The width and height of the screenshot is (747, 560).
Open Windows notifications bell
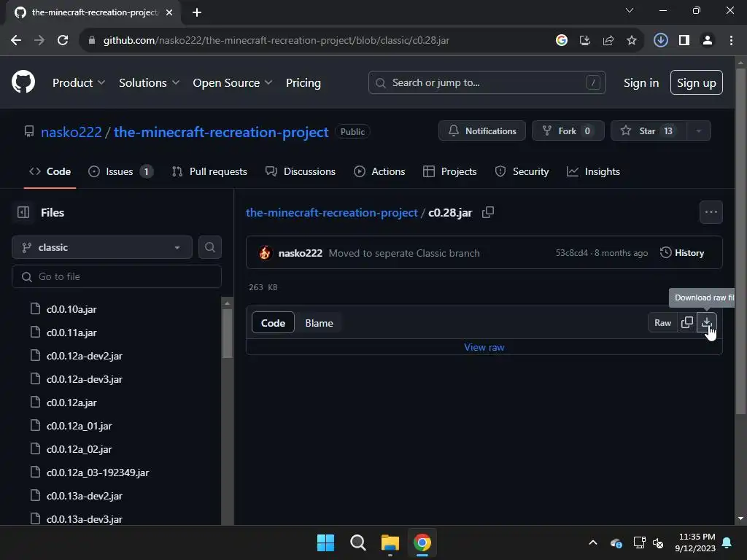click(727, 542)
